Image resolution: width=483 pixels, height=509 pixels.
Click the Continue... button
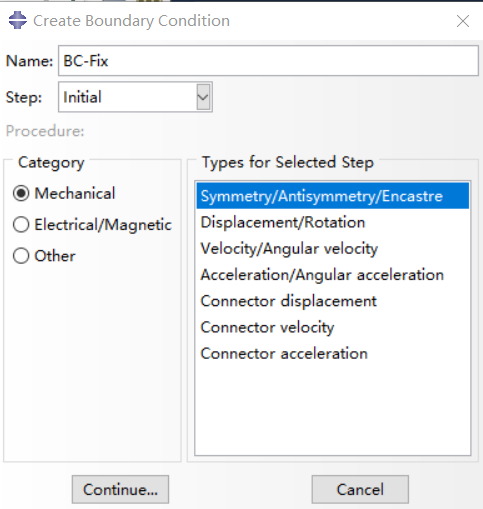click(120, 489)
